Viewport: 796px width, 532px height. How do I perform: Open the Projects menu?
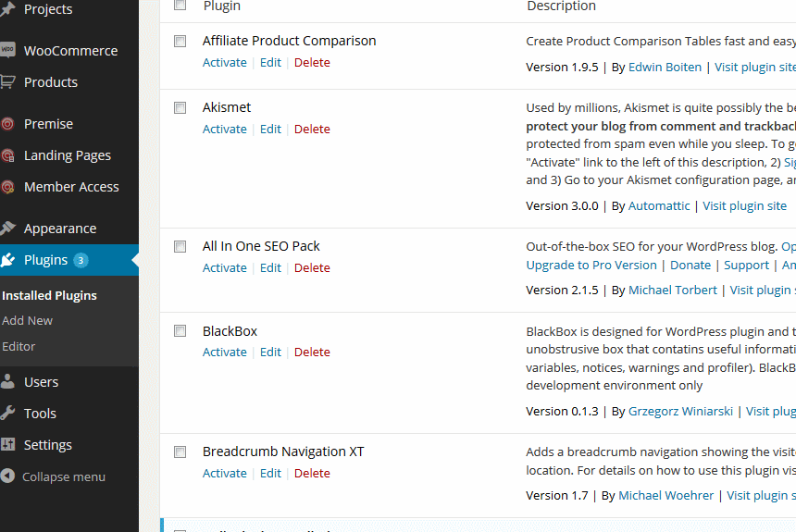point(48,9)
